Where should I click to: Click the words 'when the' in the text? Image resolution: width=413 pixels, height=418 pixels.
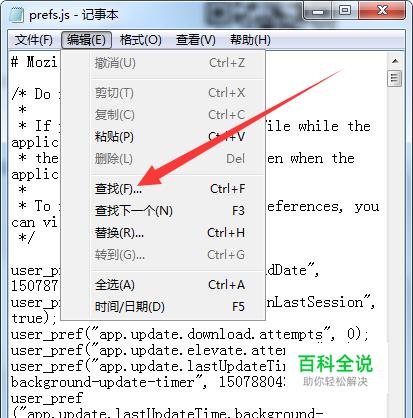pos(322,158)
